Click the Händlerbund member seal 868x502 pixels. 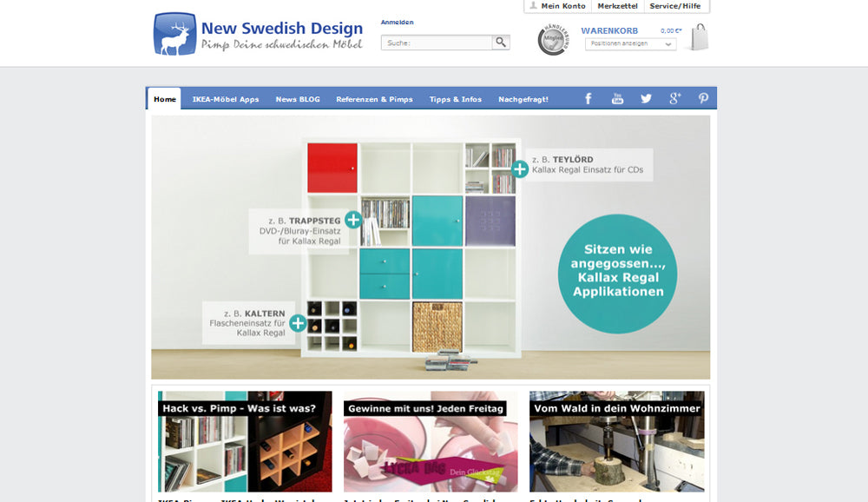point(553,39)
